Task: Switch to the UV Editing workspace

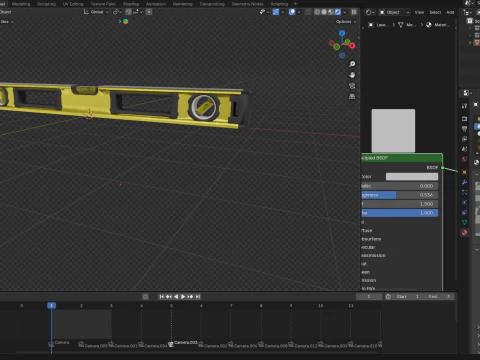Action: (x=73, y=4)
